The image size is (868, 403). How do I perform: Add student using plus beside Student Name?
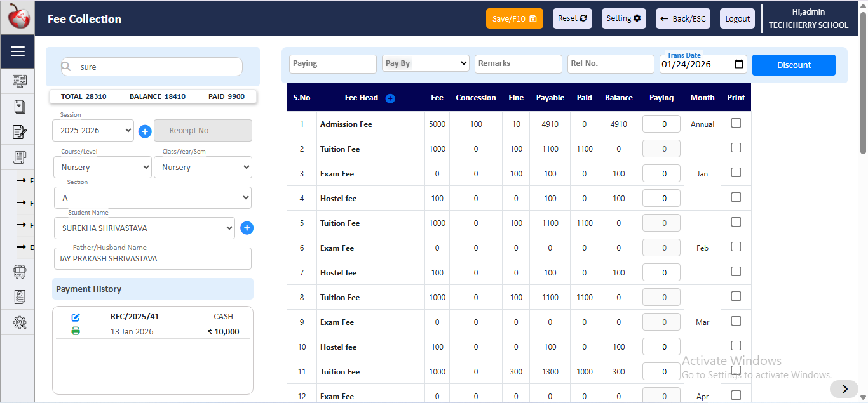click(x=247, y=228)
